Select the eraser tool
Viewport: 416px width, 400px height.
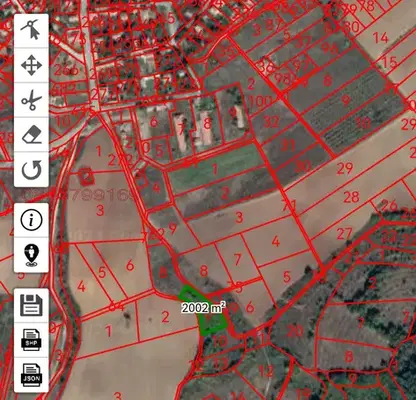[x=31, y=135]
